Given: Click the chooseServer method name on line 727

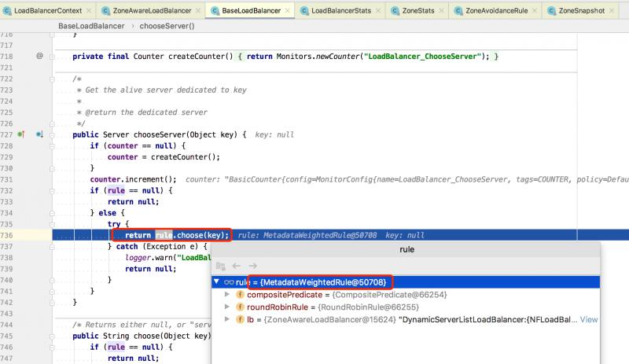Looking at the screenshot, I should [x=160, y=134].
